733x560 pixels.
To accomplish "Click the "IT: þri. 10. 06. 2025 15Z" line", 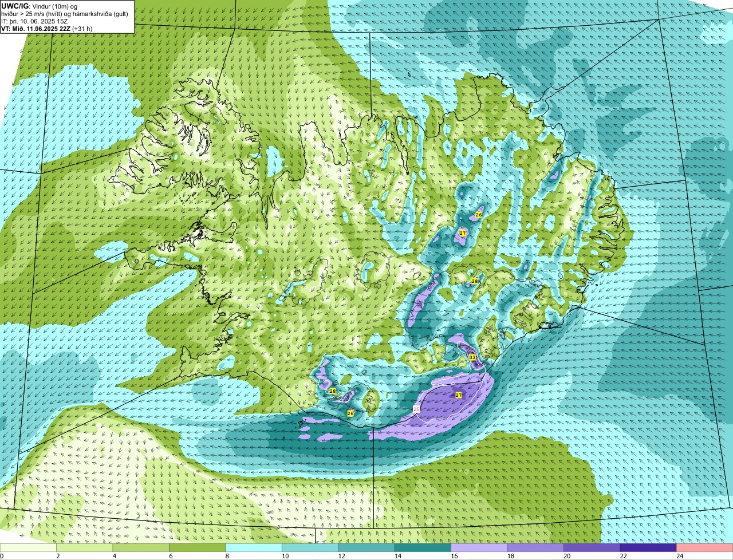I will point(33,21).
